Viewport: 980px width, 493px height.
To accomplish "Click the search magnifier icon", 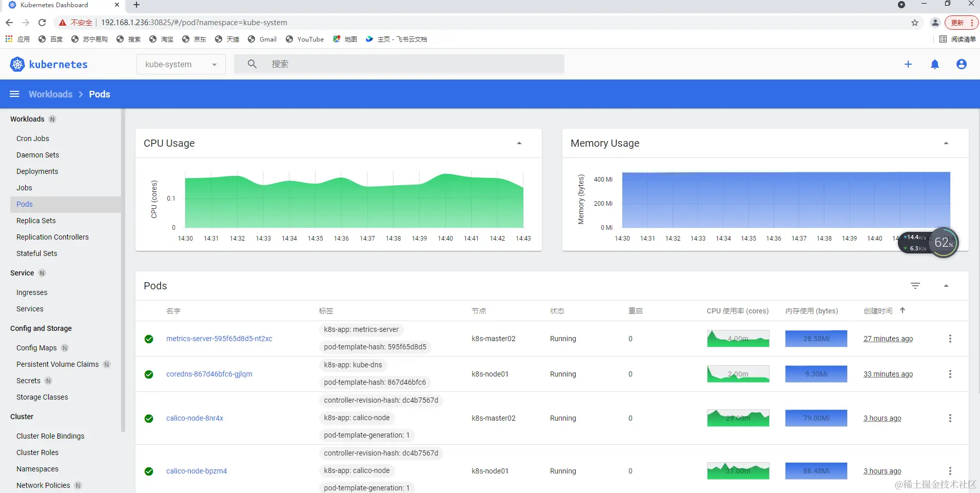I will 252,64.
